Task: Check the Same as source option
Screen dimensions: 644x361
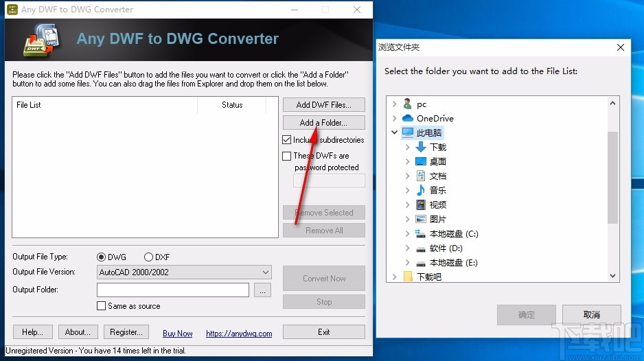Action: [101, 306]
